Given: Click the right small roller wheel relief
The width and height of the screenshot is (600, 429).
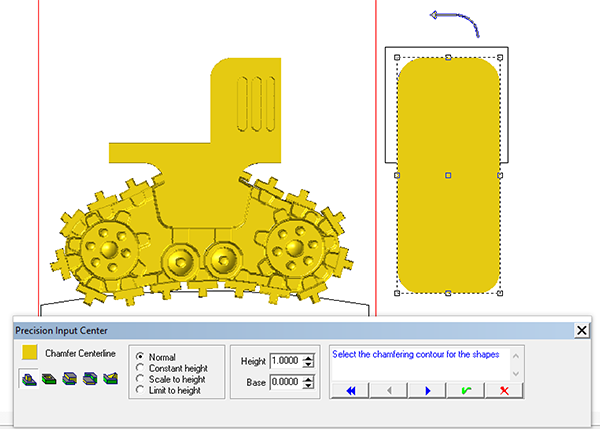Looking at the screenshot, I should 223,260.
